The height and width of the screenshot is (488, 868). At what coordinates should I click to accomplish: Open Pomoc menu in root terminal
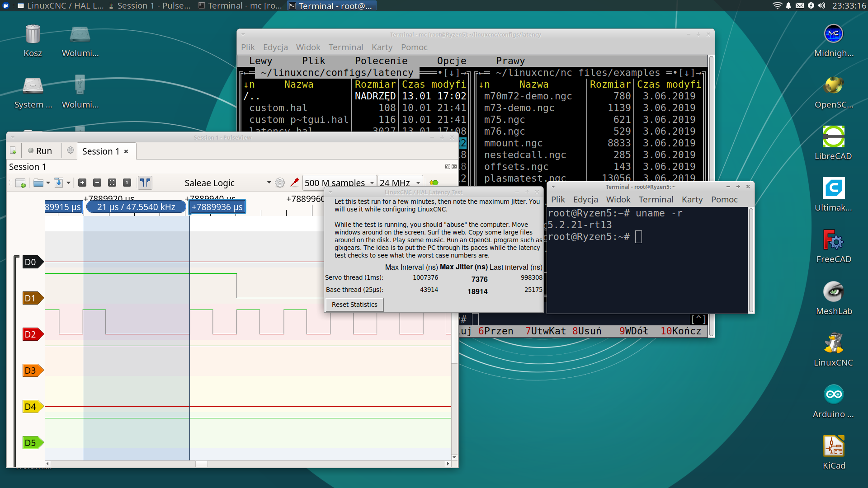pos(724,199)
